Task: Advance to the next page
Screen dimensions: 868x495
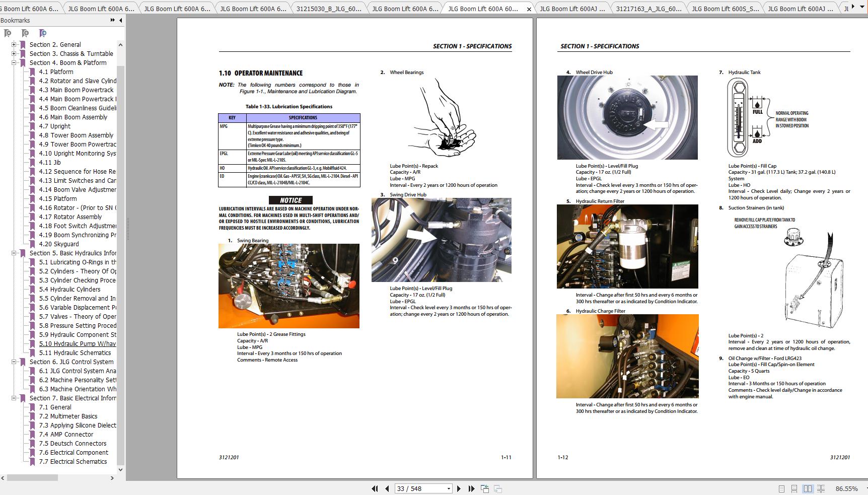Action: [x=459, y=488]
